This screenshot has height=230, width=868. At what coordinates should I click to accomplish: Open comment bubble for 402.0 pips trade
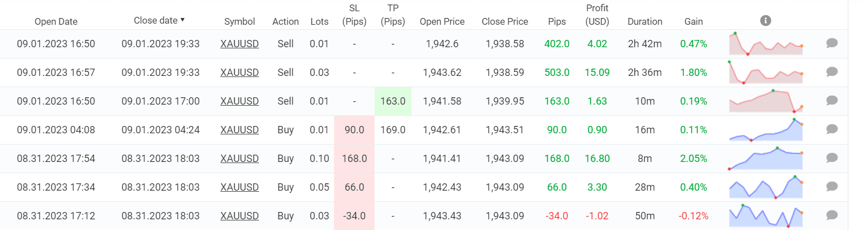(832, 43)
